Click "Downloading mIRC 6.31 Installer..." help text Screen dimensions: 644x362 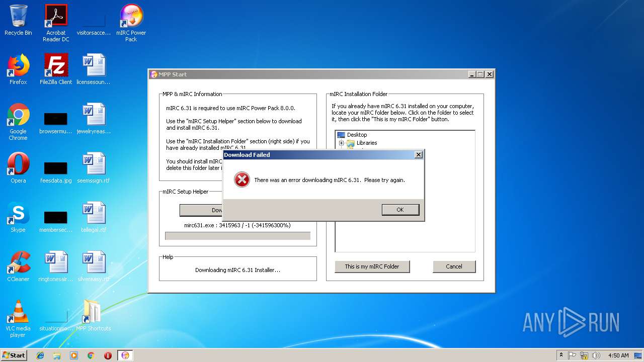point(237,270)
